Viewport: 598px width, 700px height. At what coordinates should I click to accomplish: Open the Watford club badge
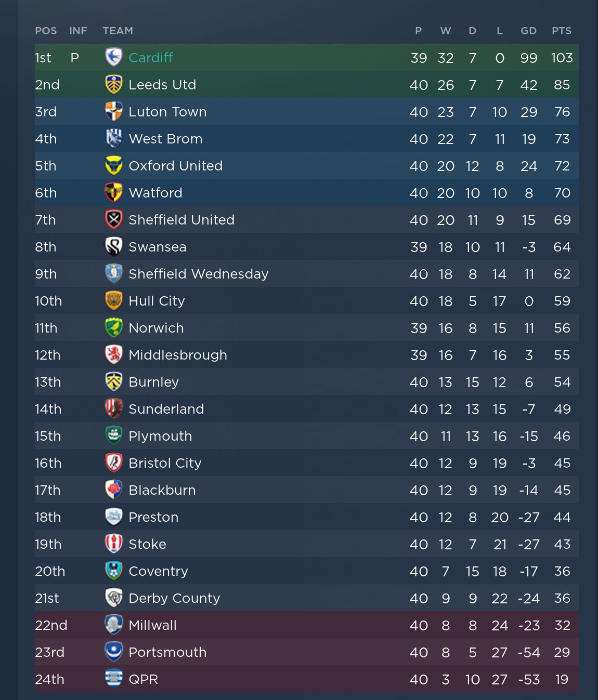(x=113, y=192)
